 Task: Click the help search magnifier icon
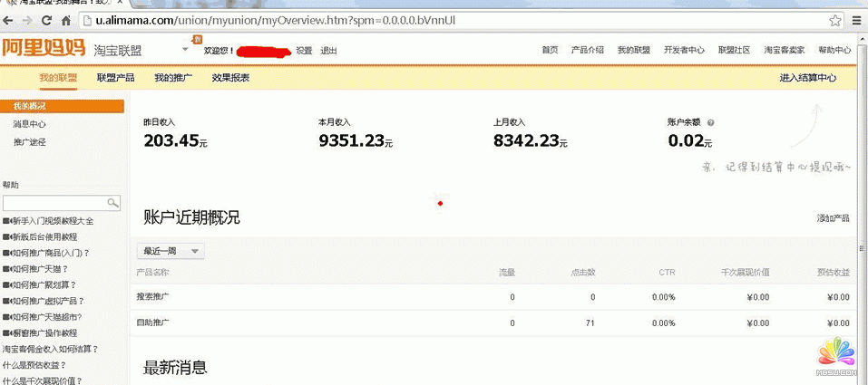[x=113, y=203]
